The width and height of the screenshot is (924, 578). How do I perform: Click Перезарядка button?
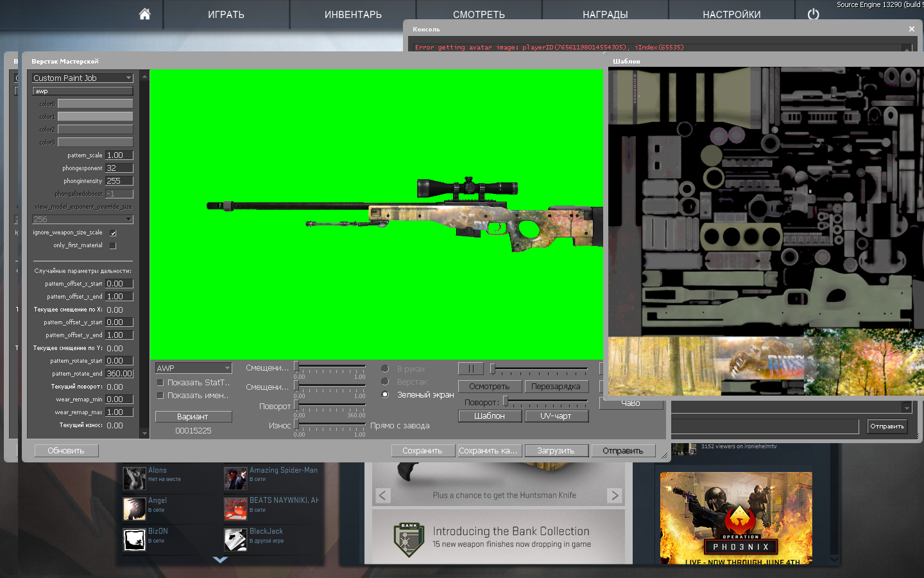click(556, 387)
